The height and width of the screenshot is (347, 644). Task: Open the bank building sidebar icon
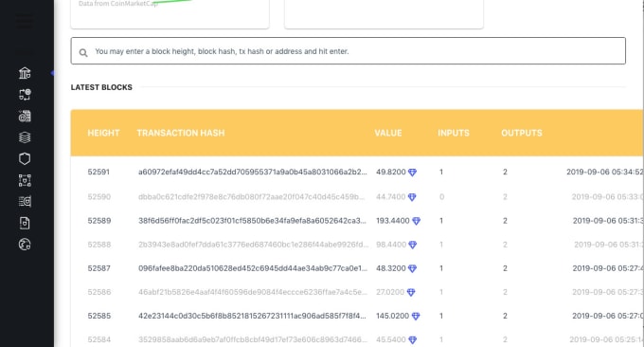pos(25,73)
